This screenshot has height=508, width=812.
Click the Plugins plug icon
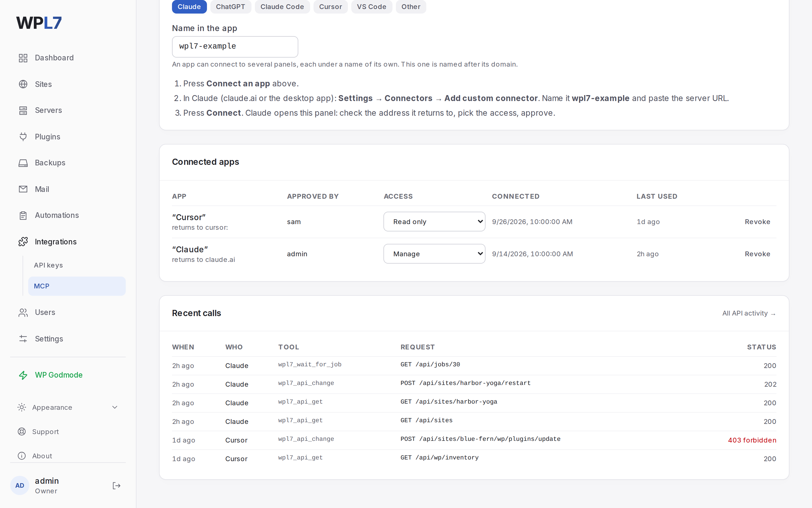23,137
